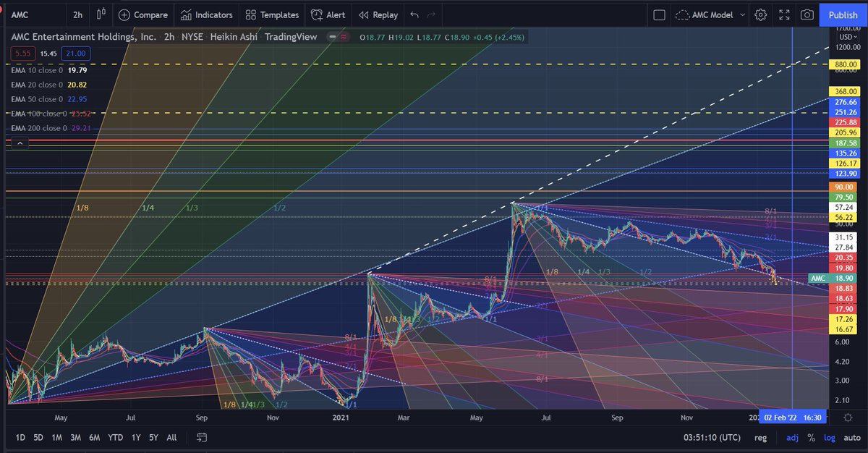The width and height of the screenshot is (868, 453).
Task: Create a new Alert
Action: pos(328,14)
